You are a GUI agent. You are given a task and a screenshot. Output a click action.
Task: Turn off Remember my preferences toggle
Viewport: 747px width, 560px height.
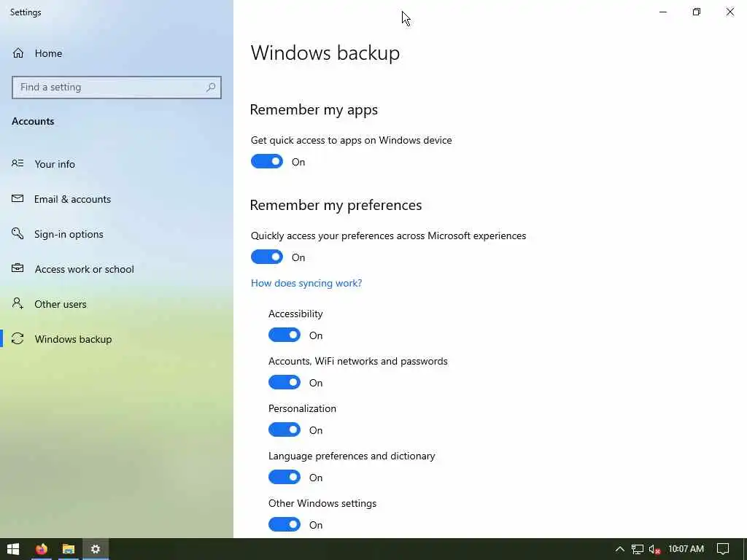(x=267, y=257)
